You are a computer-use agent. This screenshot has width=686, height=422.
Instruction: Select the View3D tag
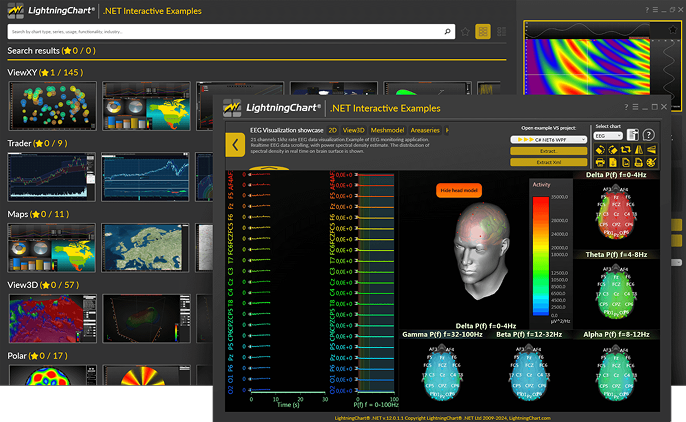pos(353,130)
